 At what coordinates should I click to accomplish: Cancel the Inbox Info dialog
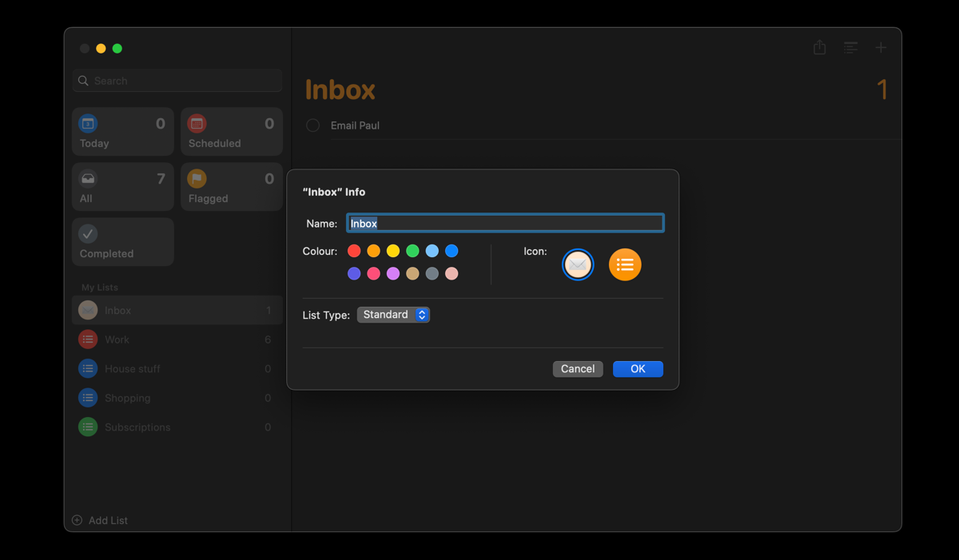tap(578, 368)
